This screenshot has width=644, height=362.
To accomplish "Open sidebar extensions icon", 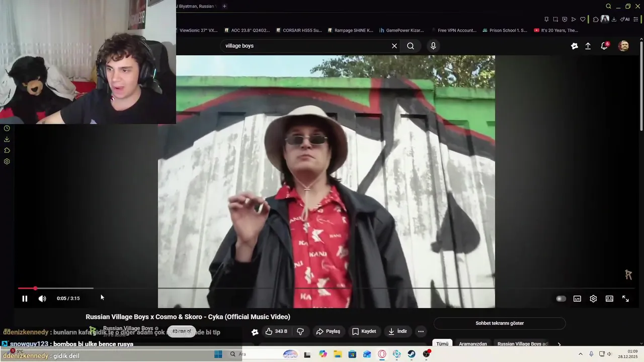I will [7, 150].
